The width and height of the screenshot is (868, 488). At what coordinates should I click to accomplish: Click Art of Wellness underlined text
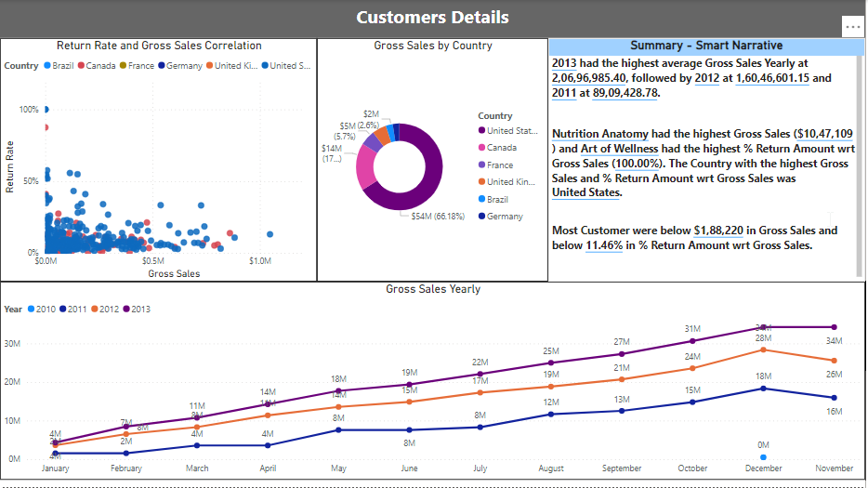pos(620,149)
